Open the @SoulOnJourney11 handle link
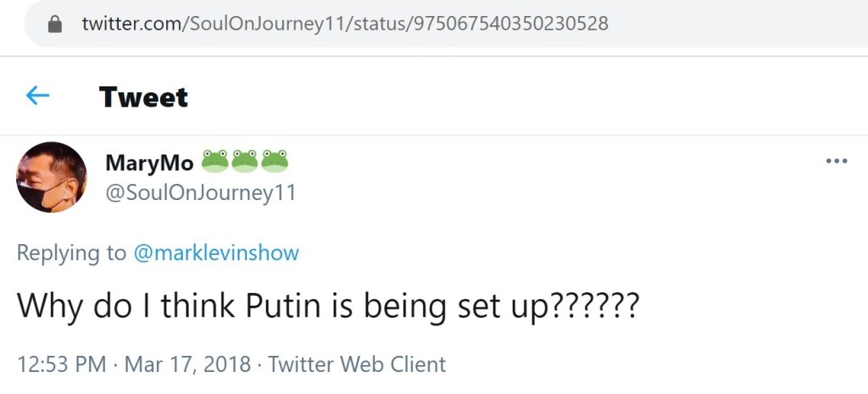This screenshot has height=394, width=868. click(x=200, y=192)
